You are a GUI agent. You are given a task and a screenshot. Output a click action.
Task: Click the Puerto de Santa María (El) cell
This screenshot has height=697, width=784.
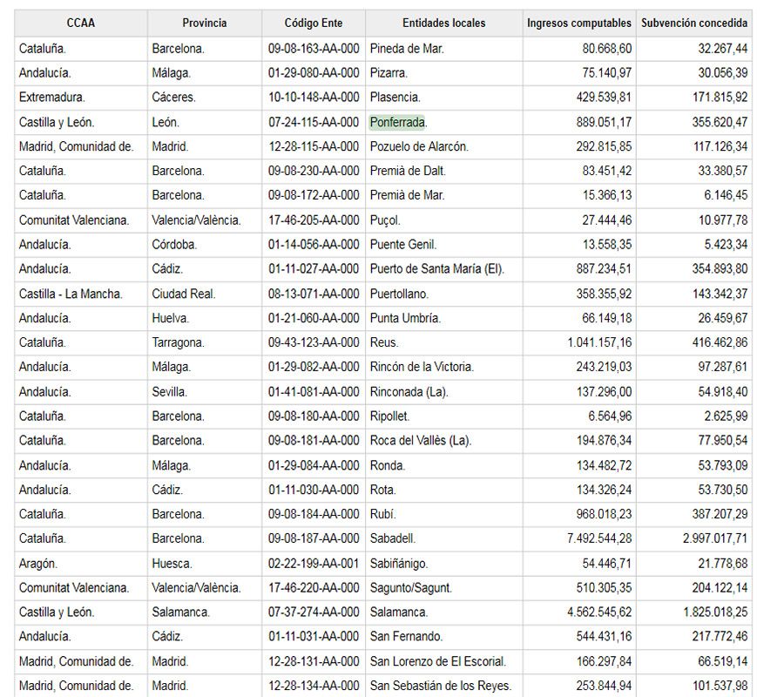437,269
